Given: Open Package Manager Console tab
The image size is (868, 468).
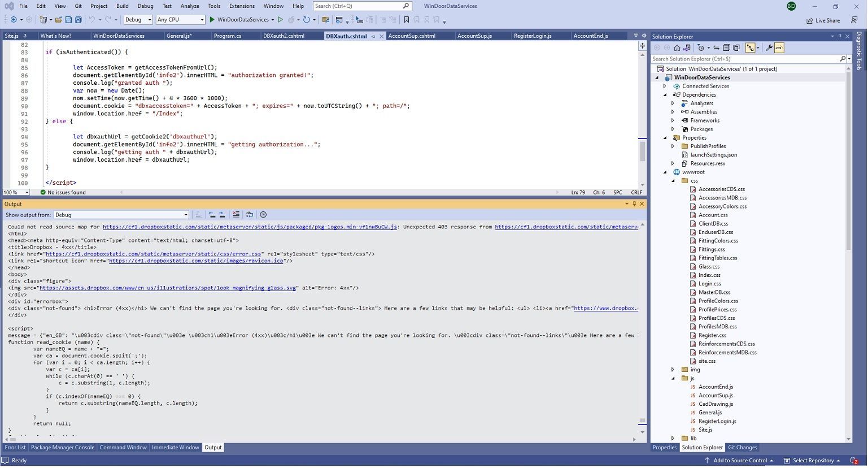Looking at the screenshot, I should click(x=63, y=448).
